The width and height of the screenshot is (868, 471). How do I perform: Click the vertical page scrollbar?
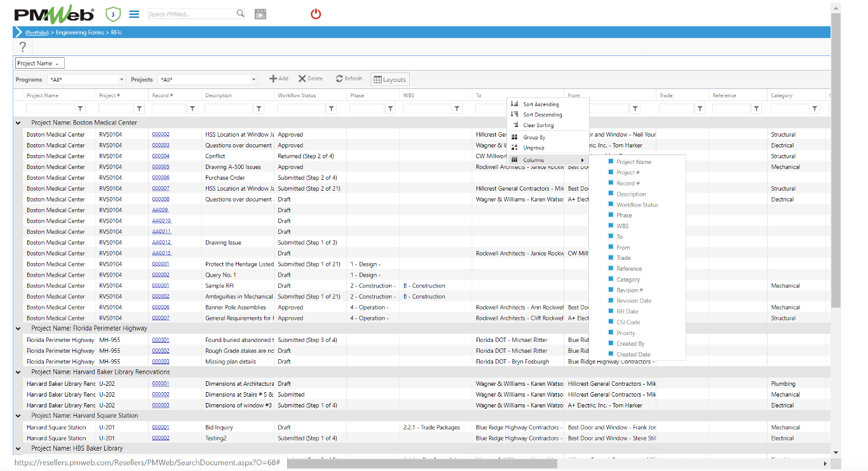[836, 159]
